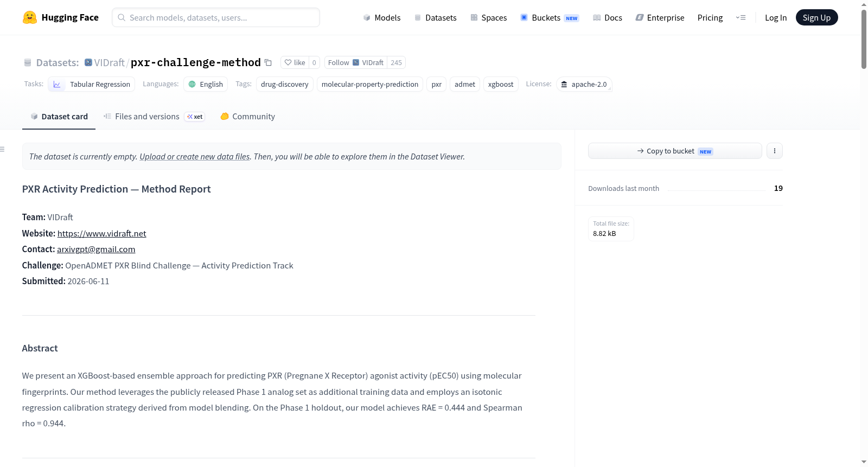Viewport: 868px width, 467px height.
Task: Click the PXR Activity Prediction — Method Report heading
Action: tap(116, 189)
